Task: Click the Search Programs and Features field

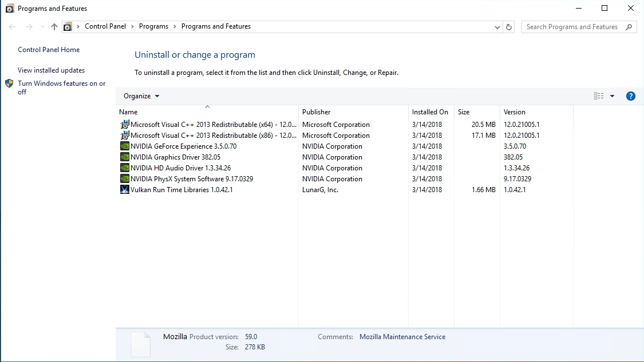Action: pos(572,27)
